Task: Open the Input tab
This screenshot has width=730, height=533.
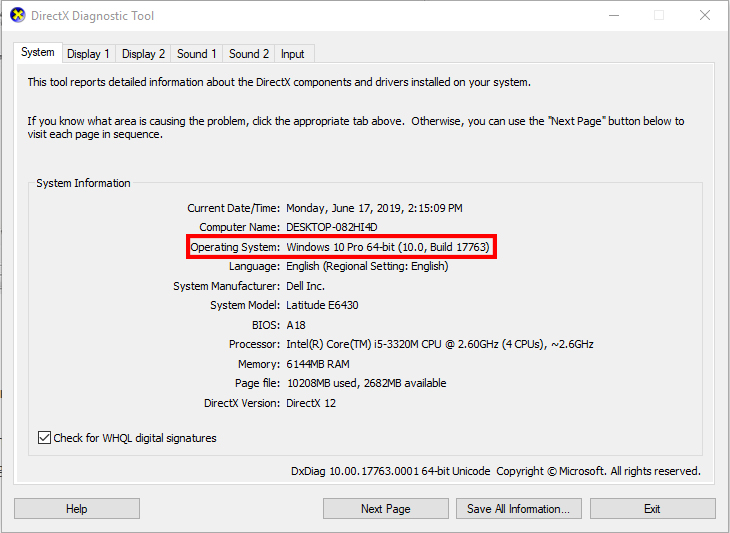Action: pyautogui.click(x=292, y=54)
